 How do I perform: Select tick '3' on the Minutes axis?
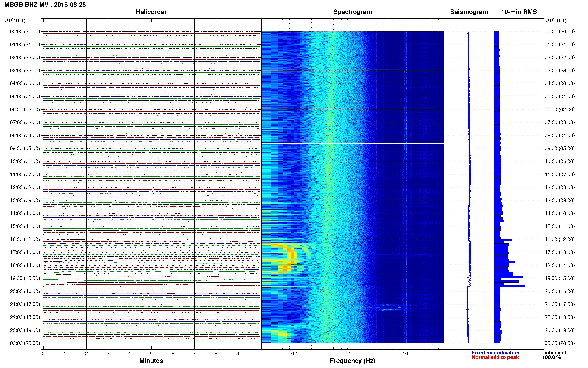[x=108, y=354]
